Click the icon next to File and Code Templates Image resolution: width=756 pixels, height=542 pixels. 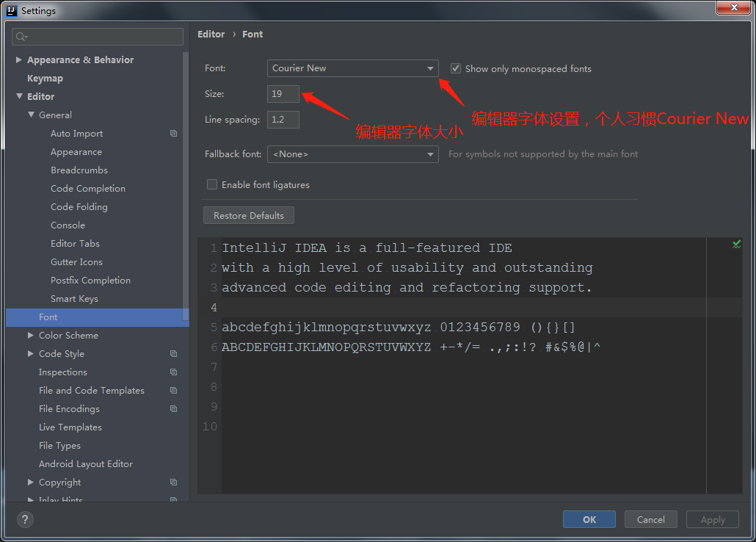point(173,390)
